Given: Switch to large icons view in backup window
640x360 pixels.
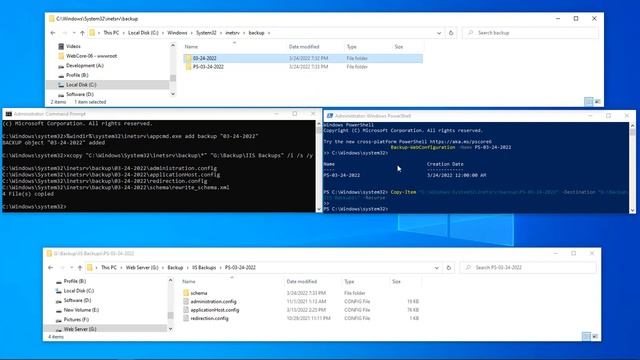Looking at the screenshot, I should [x=598, y=102].
